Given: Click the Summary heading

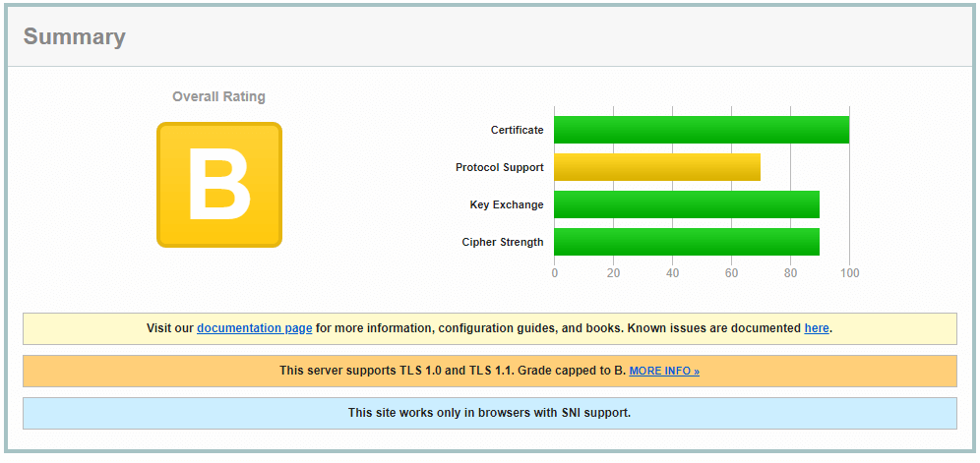Looking at the screenshot, I should coord(75,37).
